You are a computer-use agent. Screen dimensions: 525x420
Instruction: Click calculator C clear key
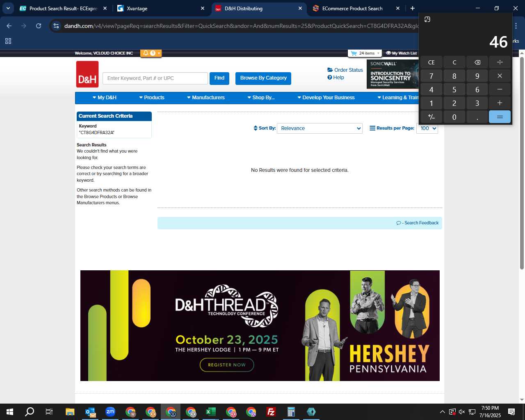coord(454,62)
